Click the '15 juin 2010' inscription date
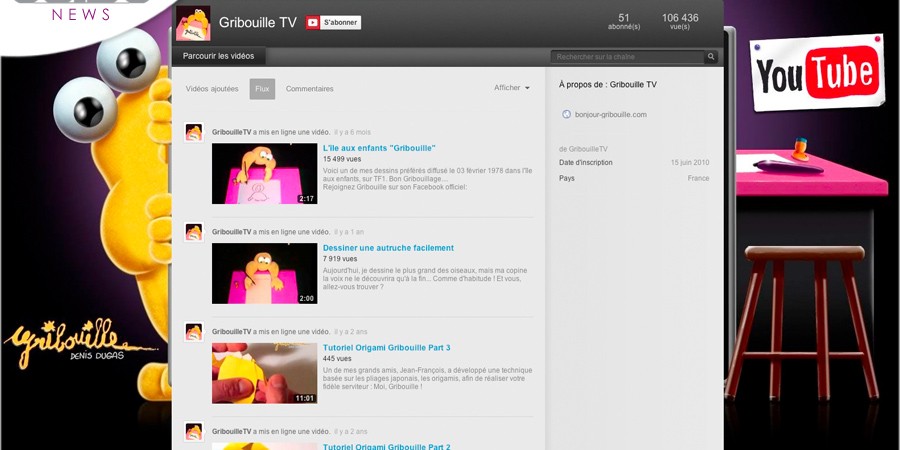Screen dimensions: 900x450 click(690, 162)
